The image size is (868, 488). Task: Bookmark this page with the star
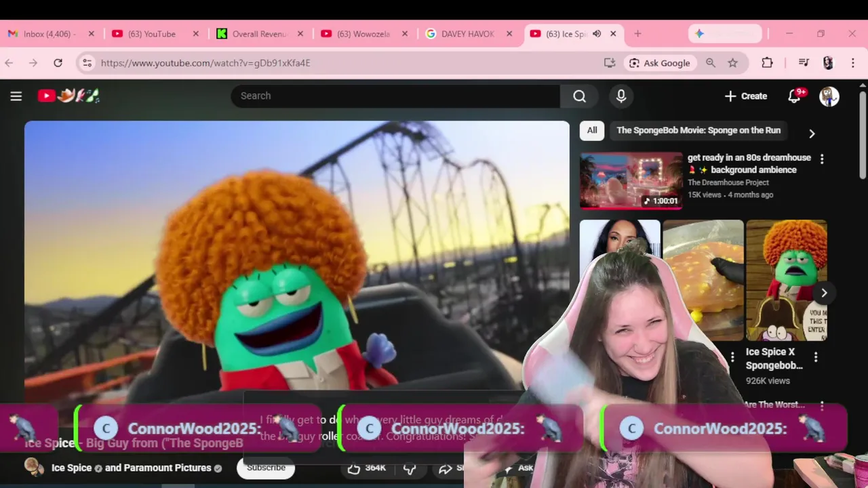pyautogui.click(x=732, y=63)
